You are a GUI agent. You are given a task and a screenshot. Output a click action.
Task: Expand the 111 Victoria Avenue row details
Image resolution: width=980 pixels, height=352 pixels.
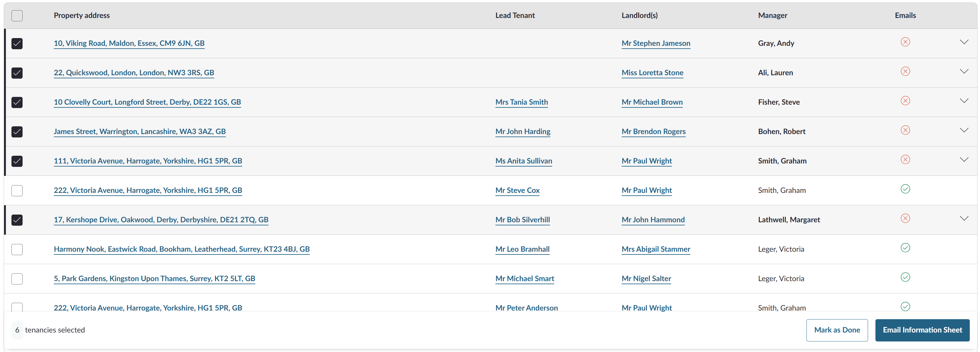tap(964, 159)
